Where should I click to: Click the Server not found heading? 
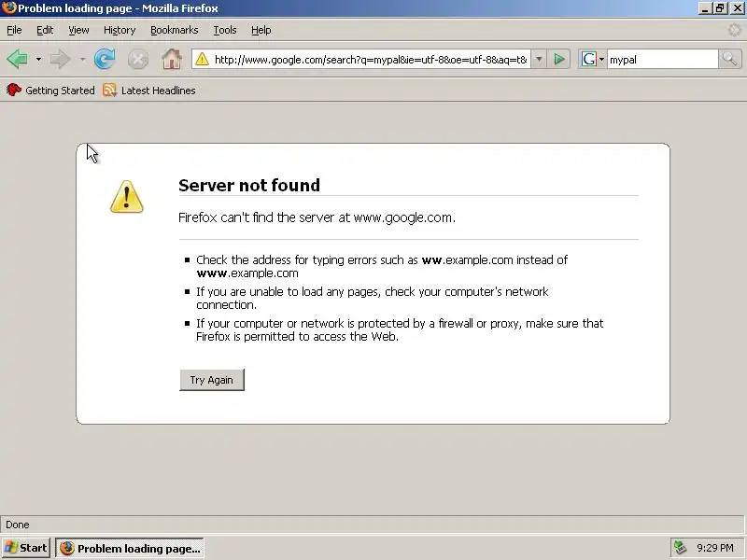coord(249,185)
